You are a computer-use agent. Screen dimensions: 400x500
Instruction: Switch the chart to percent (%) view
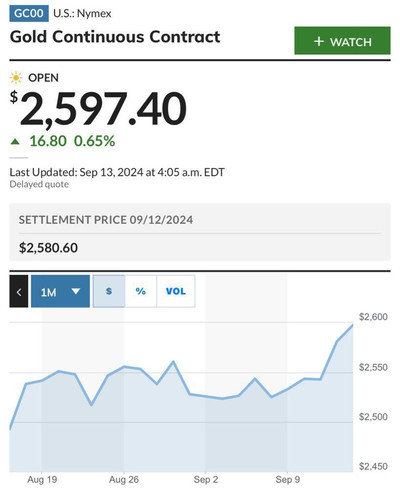(141, 291)
